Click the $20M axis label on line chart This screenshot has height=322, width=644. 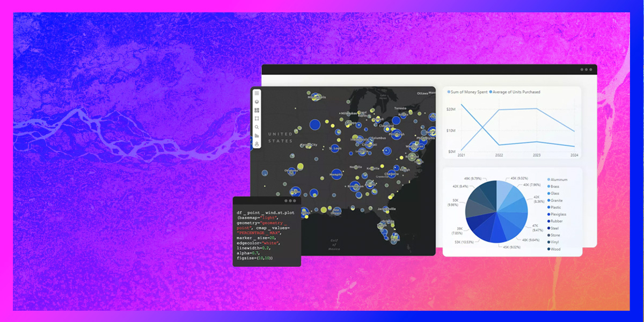tap(451, 109)
